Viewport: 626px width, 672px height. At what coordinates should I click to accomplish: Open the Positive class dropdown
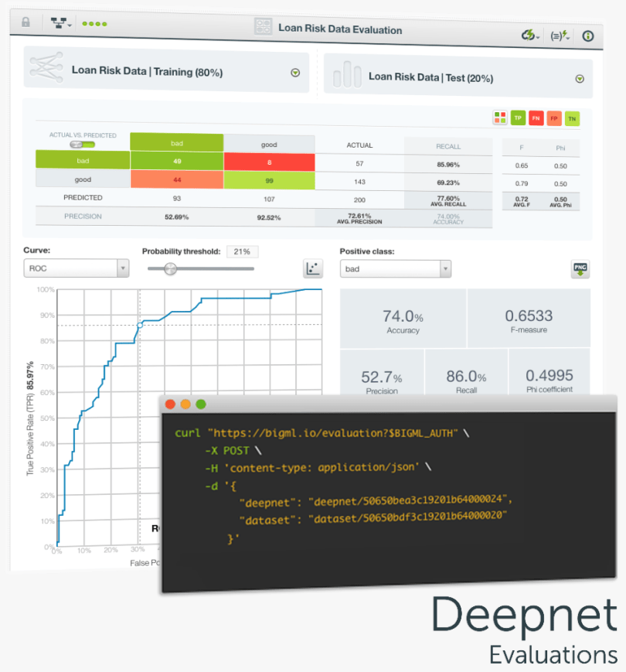pos(395,268)
